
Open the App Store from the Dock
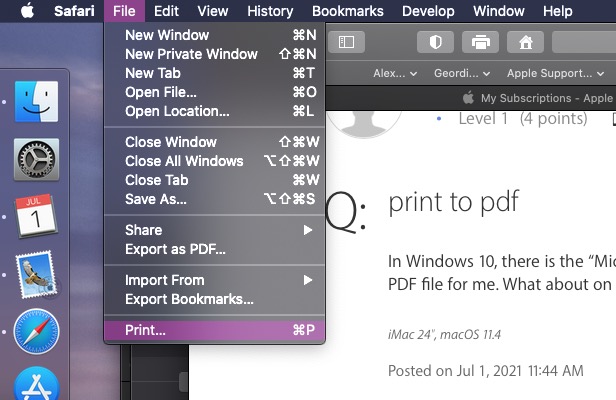(37, 384)
